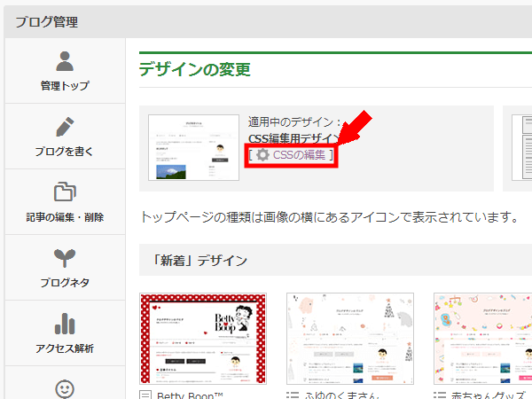Image resolution: width=532 pixels, height=399 pixels.
Task: Click the CSS編集用デザイン design name
Action: coord(293,138)
